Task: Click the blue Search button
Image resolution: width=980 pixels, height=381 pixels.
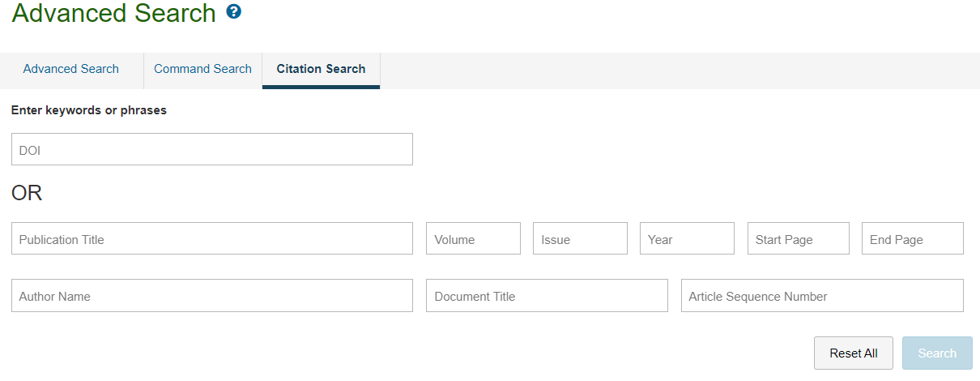Action: click(x=937, y=353)
